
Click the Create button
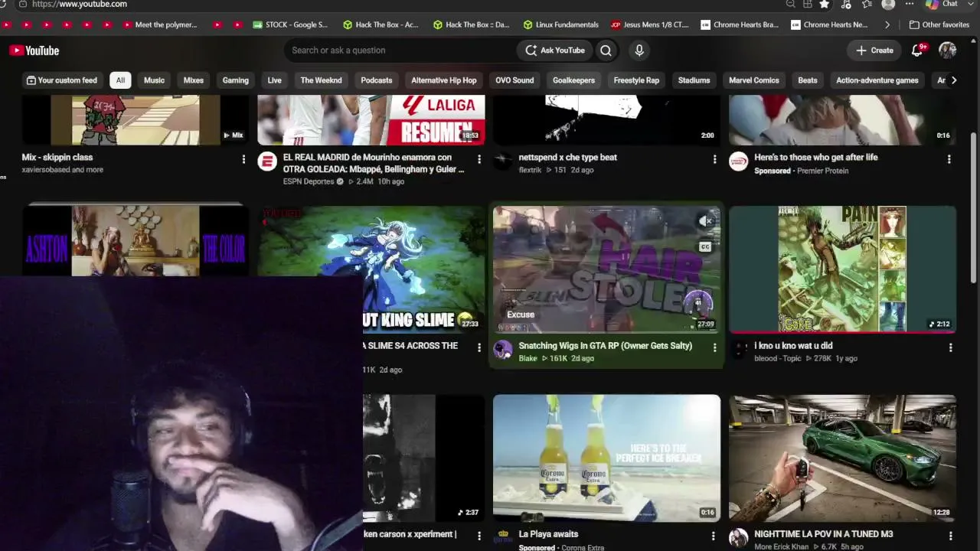click(874, 51)
